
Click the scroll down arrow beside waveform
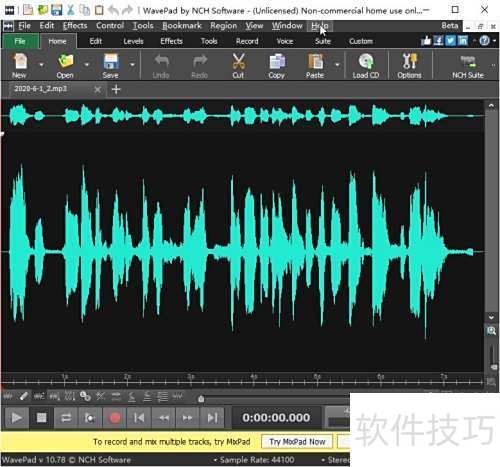(x=491, y=317)
